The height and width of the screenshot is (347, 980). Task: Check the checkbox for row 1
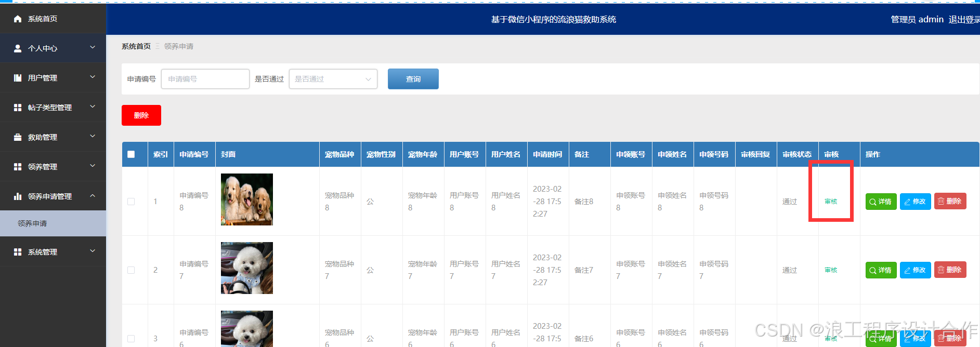(x=131, y=202)
